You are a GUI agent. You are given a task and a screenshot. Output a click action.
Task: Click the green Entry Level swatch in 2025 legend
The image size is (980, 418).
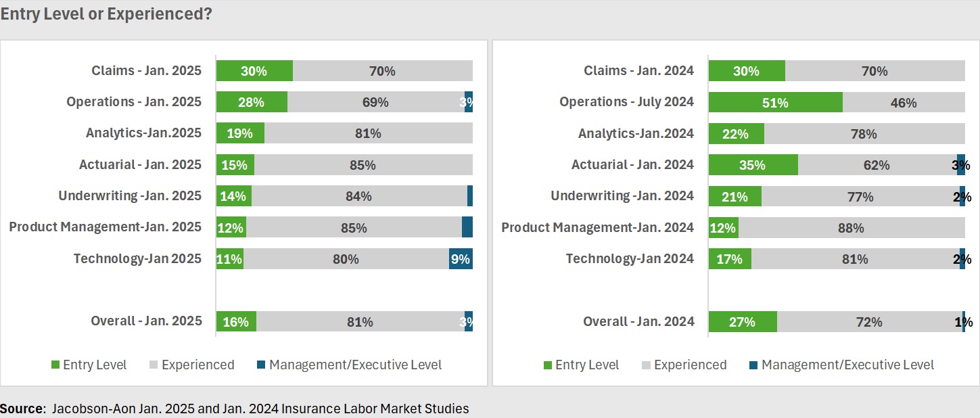[55, 365]
